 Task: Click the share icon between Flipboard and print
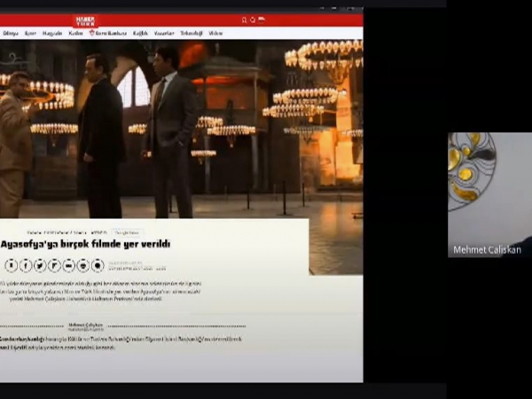69,265
